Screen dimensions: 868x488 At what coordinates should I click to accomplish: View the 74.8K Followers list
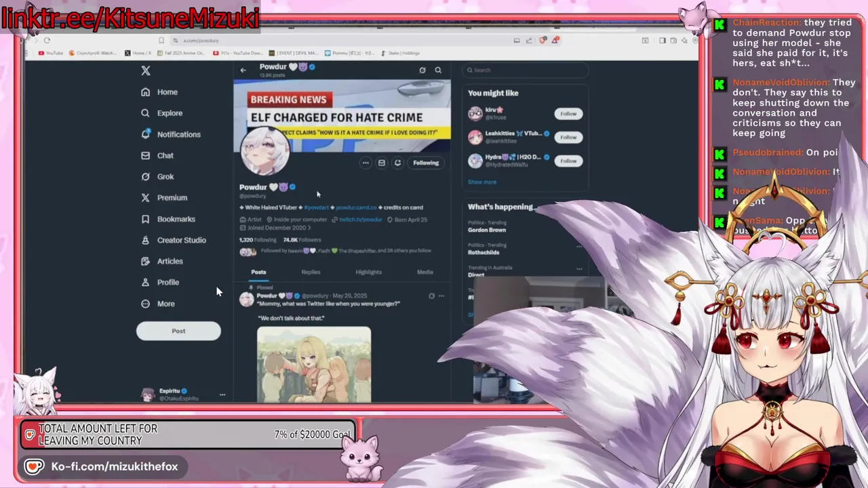tap(302, 240)
